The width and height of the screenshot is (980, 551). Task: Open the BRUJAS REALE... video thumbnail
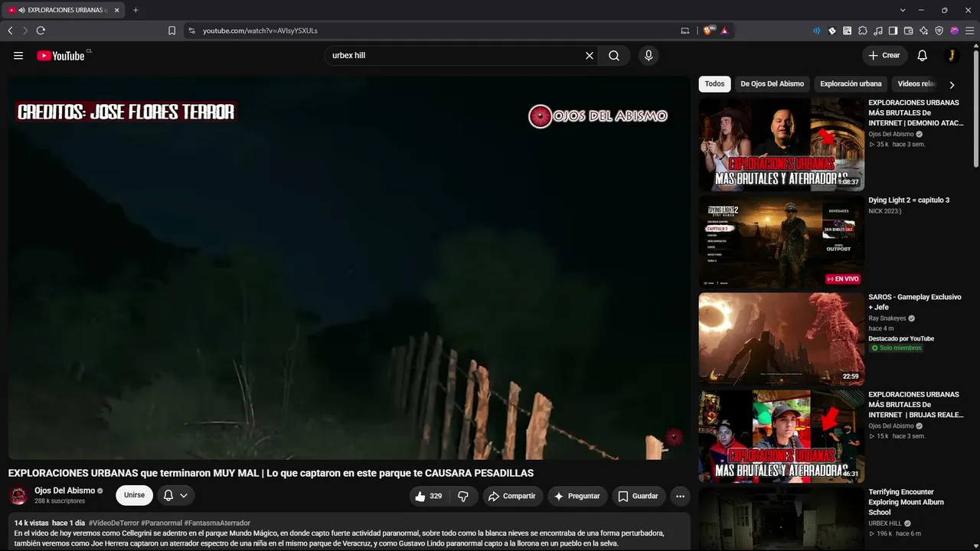pos(781,436)
